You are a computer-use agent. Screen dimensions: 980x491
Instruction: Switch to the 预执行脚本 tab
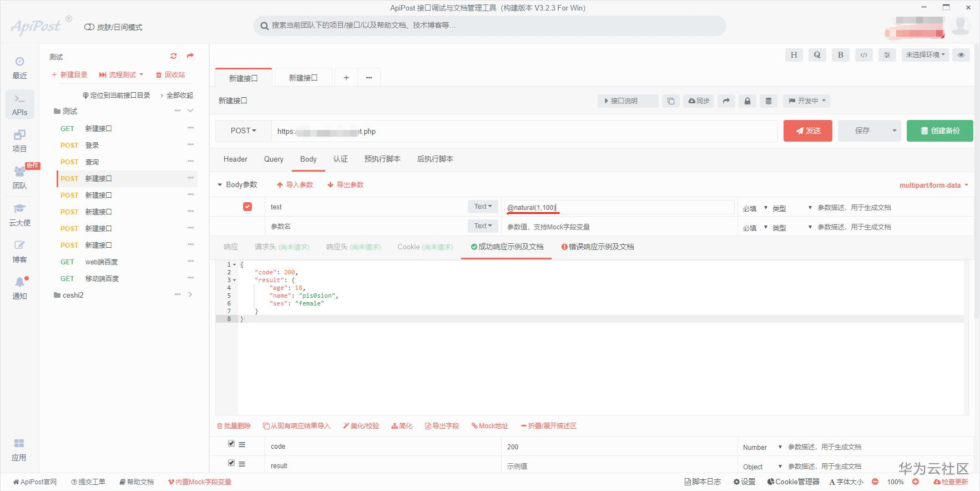tap(382, 159)
